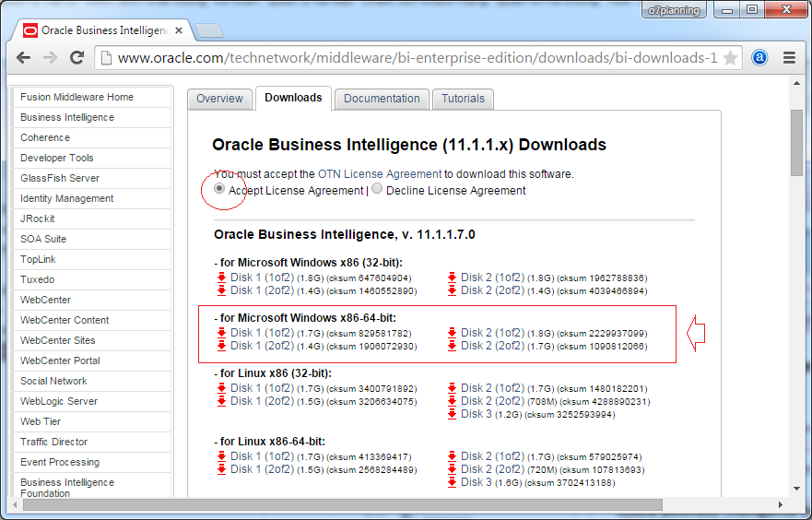This screenshot has width=812, height=520.
Task: Download icon for Linux 32-bit Disk 3
Action: 453,414
